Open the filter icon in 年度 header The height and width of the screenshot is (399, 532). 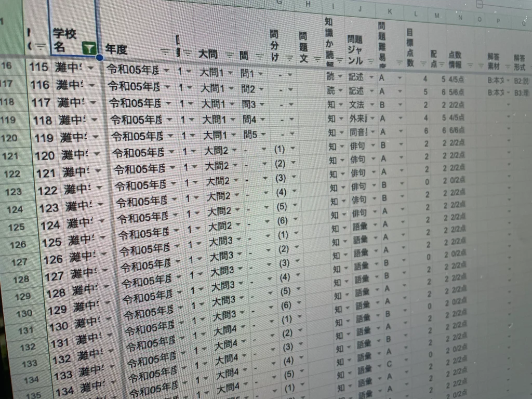click(x=165, y=52)
